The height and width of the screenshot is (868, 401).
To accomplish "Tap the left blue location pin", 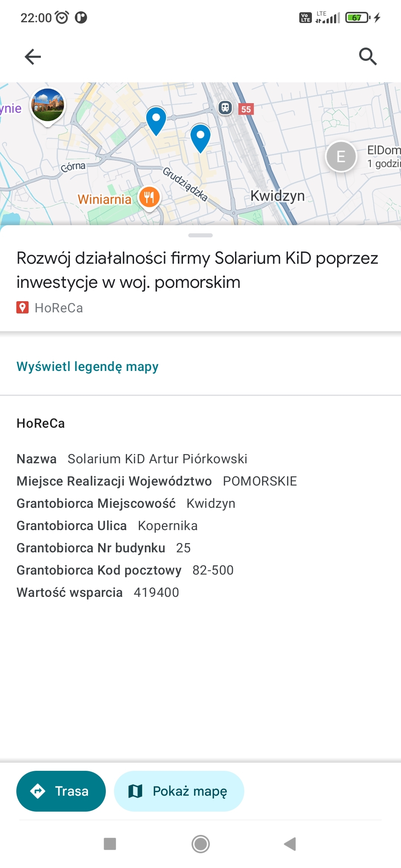I will tap(156, 120).
